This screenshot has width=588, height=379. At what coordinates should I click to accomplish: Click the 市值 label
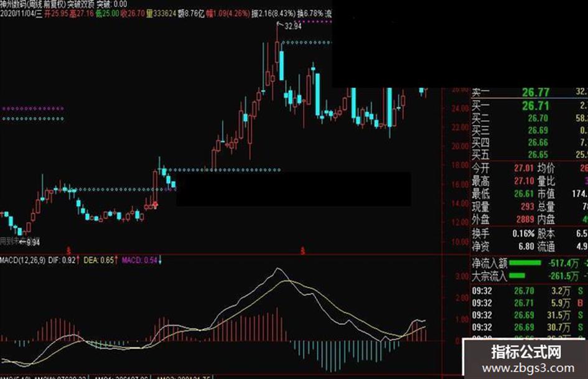546,194
